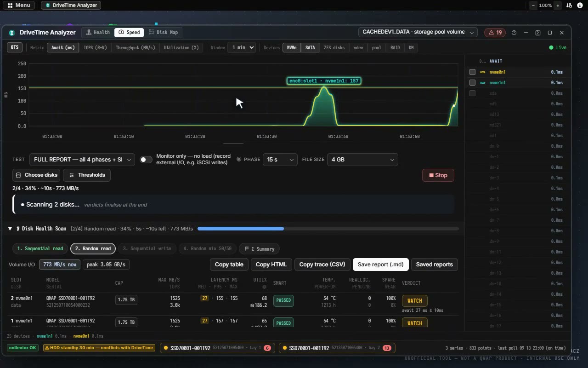588x368 pixels.
Task: Click the info icon in top system bar
Action: (x=580, y=6)
